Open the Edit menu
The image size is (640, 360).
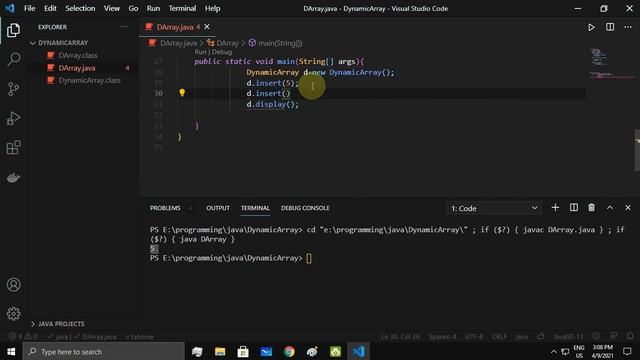click(50, 8)
